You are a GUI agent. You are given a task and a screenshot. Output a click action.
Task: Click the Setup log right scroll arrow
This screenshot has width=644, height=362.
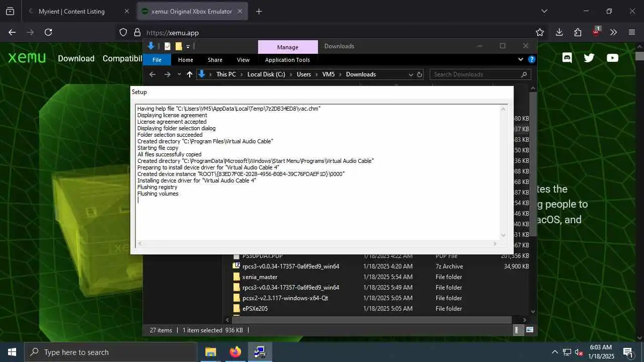[x=495, y=244]
